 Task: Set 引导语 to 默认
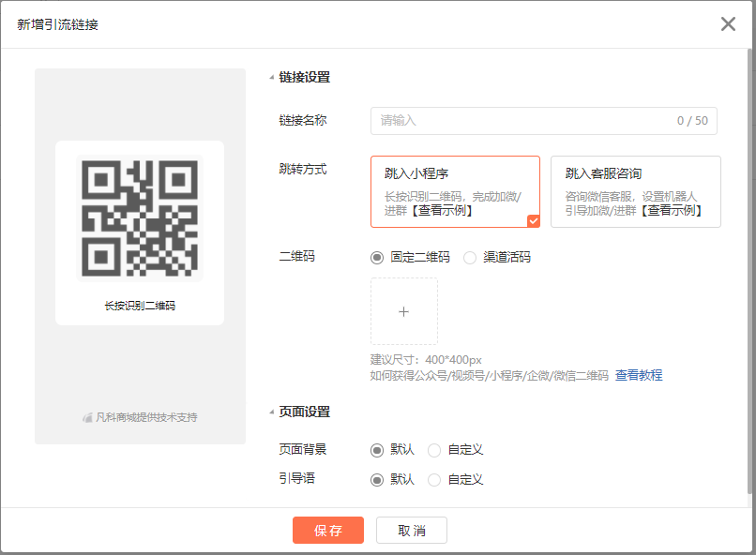377,480
